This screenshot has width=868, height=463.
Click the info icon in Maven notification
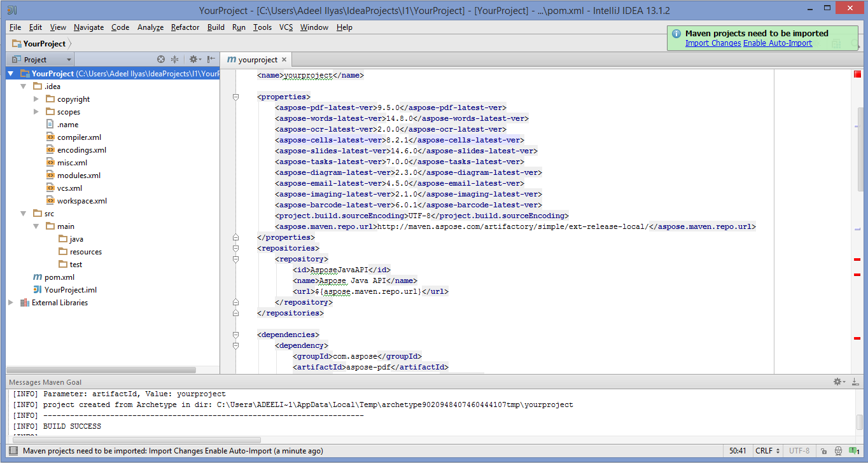(676, 34)
